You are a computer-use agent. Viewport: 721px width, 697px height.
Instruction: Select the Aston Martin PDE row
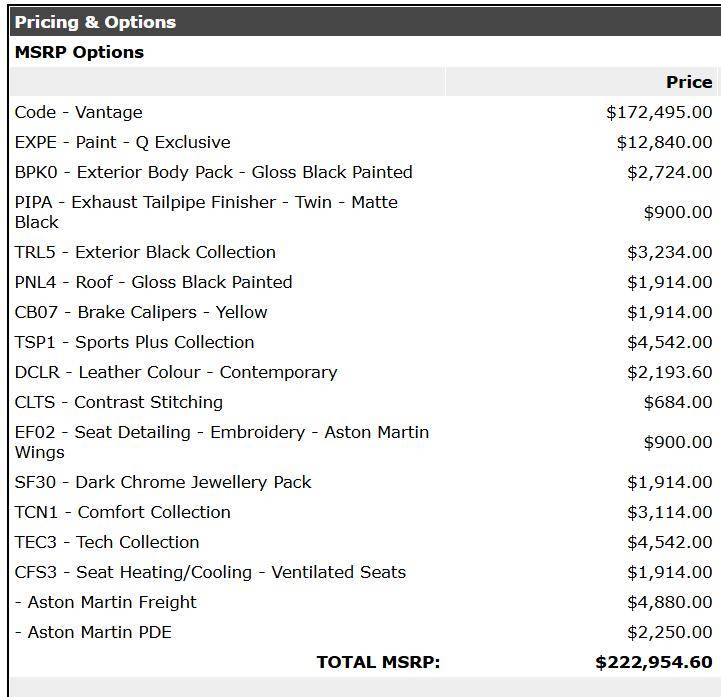pyautogui.click(x=93, y=632)
